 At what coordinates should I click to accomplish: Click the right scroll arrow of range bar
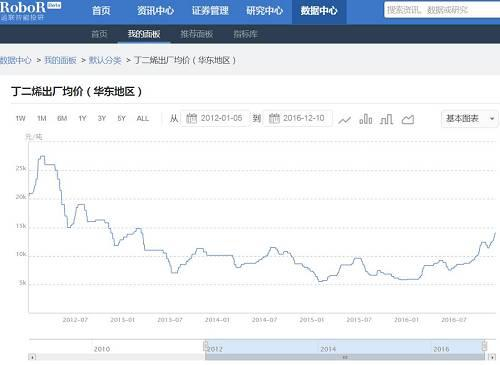492,357
